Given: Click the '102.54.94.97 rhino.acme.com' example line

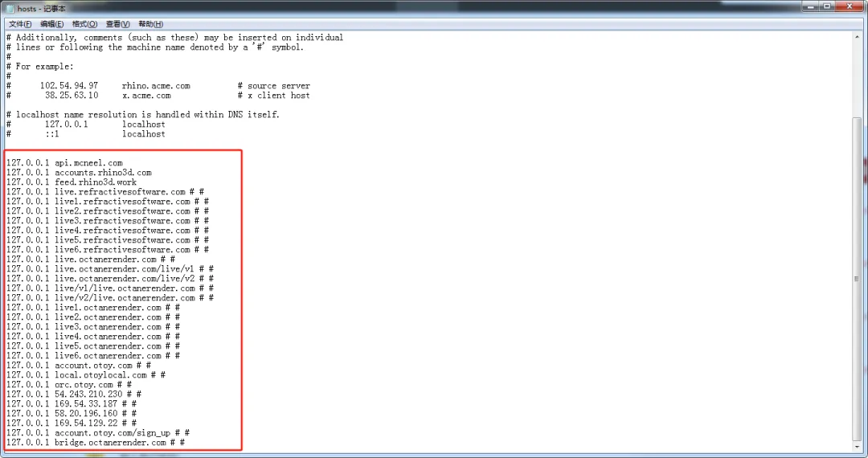Looking at the screenshot, I should tap(158, 86).
